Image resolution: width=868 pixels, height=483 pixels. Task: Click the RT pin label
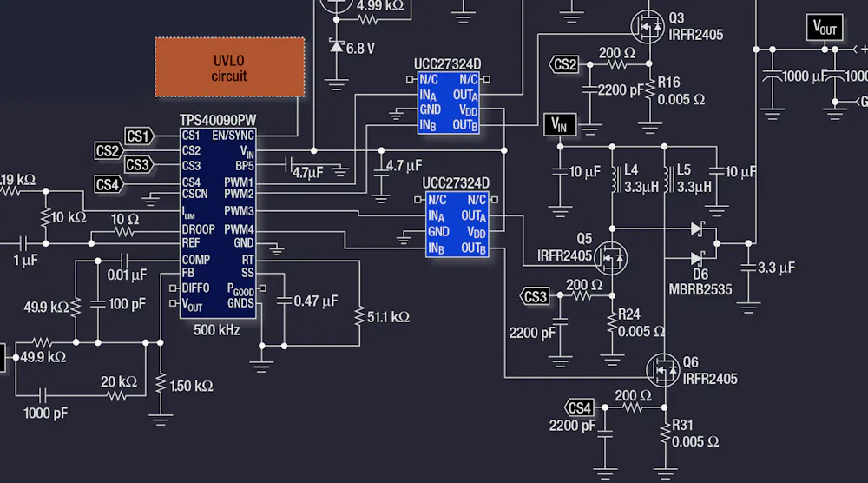[x=247, y=260]
